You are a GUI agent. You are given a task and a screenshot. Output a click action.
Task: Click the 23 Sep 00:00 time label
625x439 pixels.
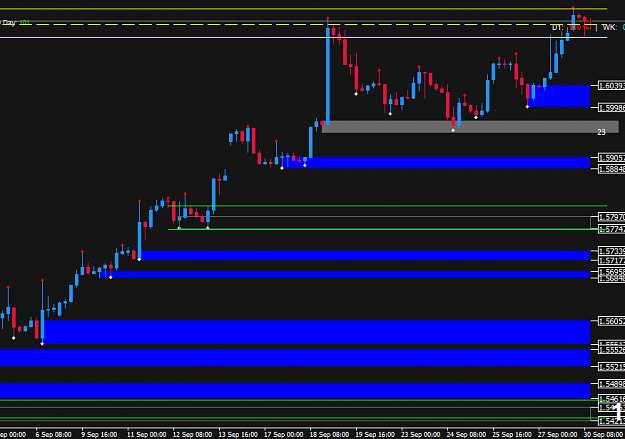421,434
